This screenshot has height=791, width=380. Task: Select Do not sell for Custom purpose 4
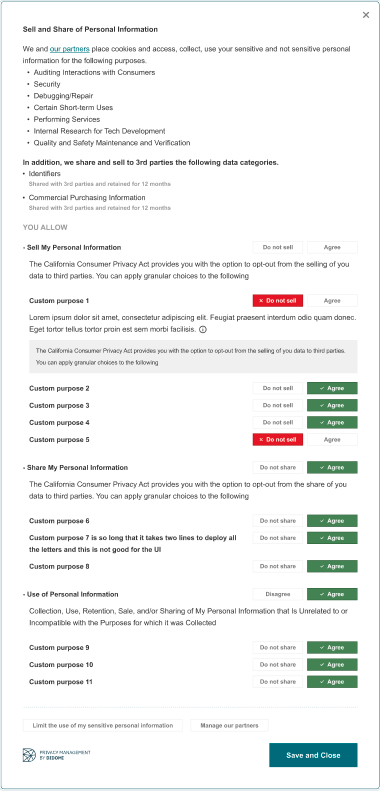[x=278, y=423]
